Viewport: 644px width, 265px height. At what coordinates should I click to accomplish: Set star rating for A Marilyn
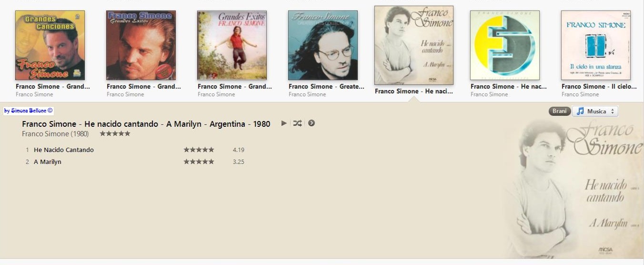pos(199,162)
